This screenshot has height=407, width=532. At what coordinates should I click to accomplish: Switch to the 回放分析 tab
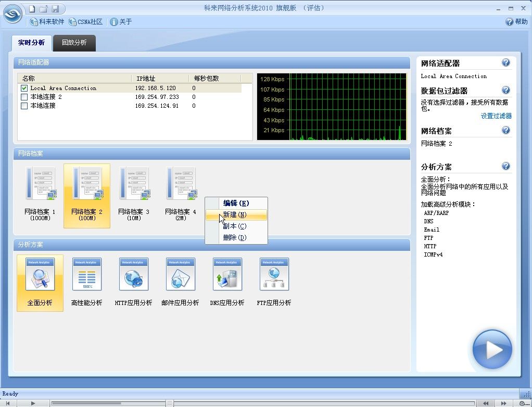click(74, 43)
